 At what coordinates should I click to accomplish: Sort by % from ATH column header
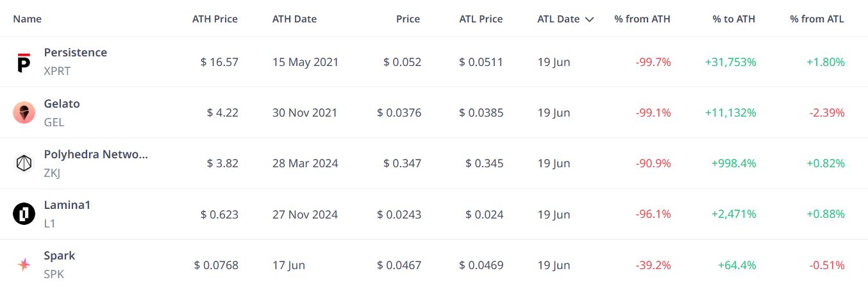(642, 19)
